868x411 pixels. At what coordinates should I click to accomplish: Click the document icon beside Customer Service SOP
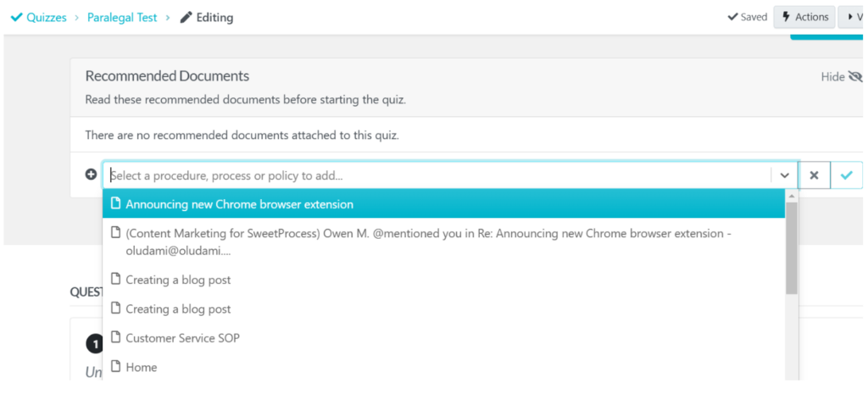pos(116,338)
